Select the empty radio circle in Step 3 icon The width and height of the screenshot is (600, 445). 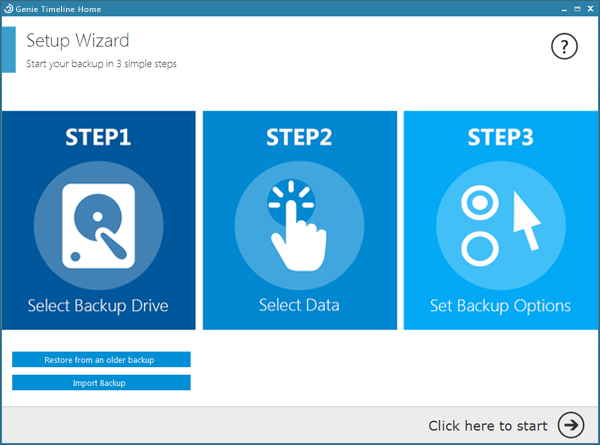(480, 249)
